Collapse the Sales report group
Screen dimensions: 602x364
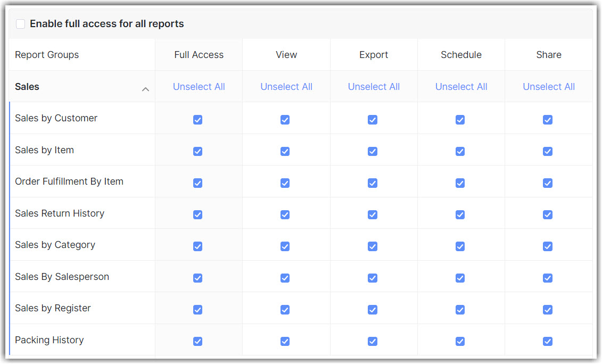pyautogui.click(x=145, y=89)
